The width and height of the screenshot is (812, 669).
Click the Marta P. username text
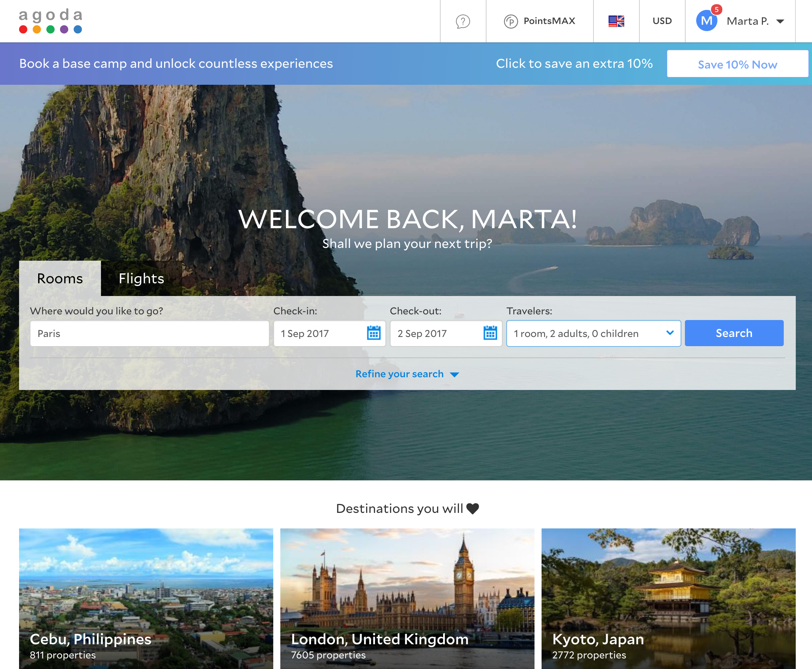pyautogui.click(x=747, y=21)
